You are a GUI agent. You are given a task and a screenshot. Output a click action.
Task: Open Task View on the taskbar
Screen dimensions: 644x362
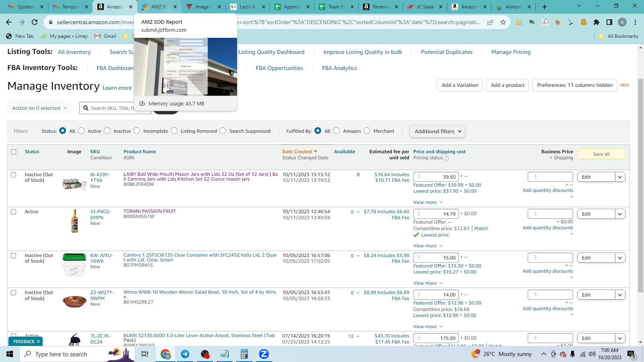tap(145, 354)
